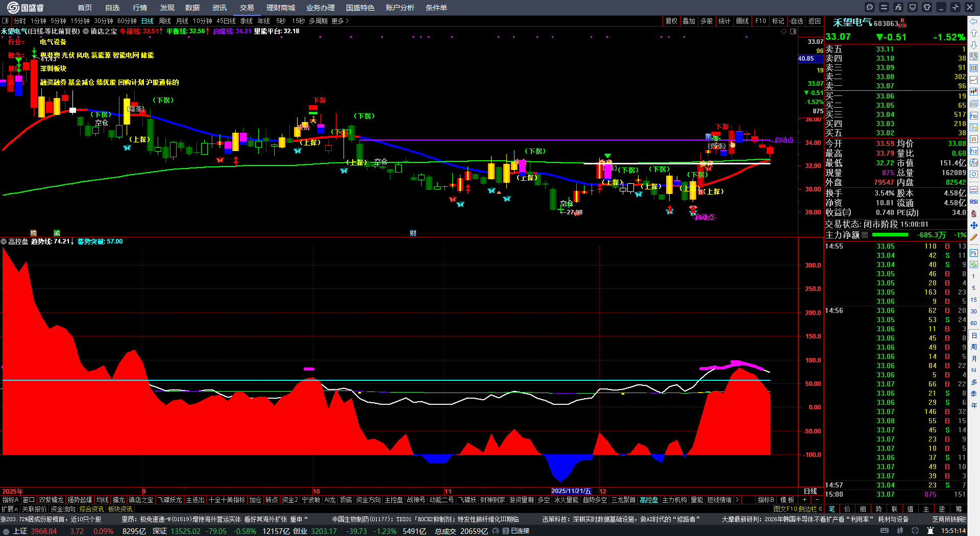Toggle 标记 marking on the stock
The width and height of the screenshot is (980, 536).
click(x=778, y=21)
